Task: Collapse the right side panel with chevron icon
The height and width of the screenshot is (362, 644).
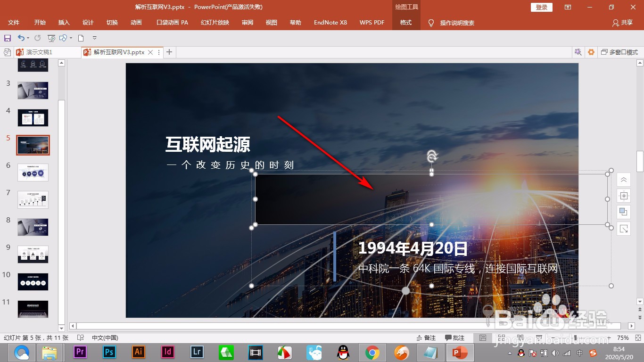Action: tap(623, 180)
